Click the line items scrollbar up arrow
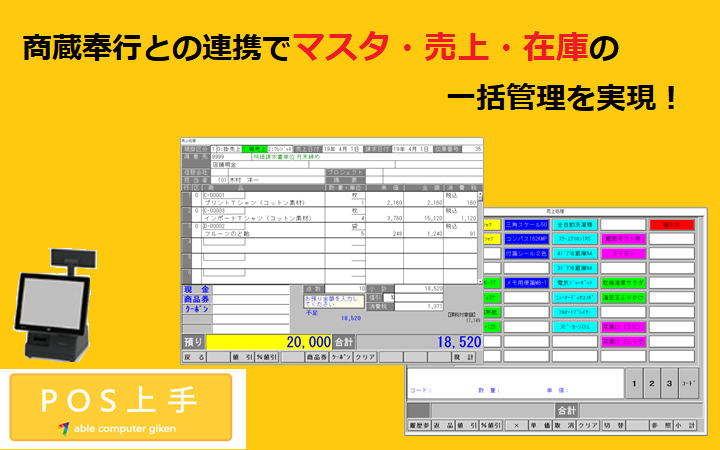This screenshot has width=720, height=450. click(x=480, y=195)
